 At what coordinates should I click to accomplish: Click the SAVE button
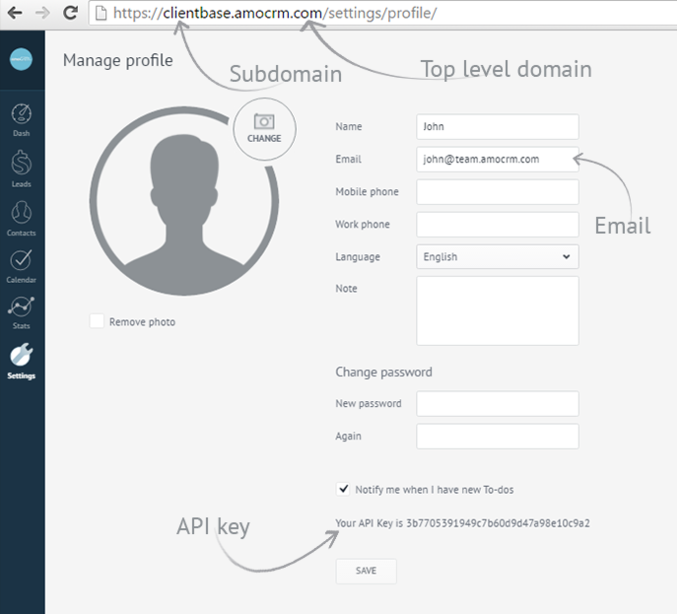pyautogui.click(x=366, y=571)
